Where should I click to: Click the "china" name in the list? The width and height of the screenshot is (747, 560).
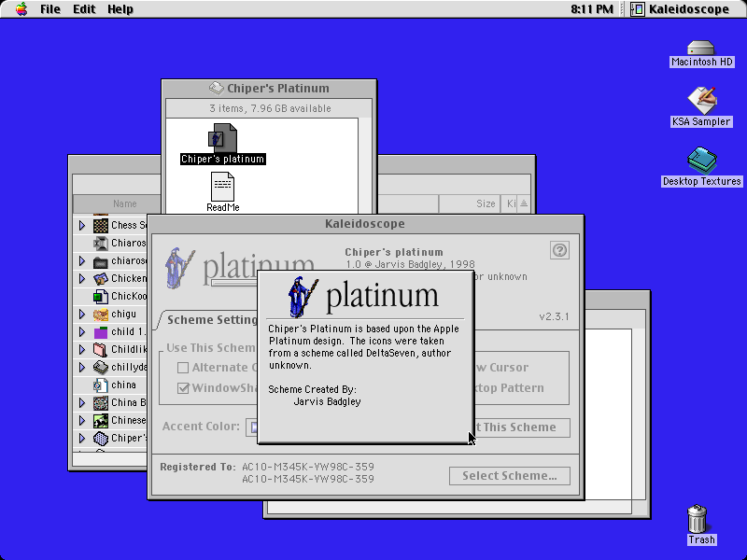(123, 385)
